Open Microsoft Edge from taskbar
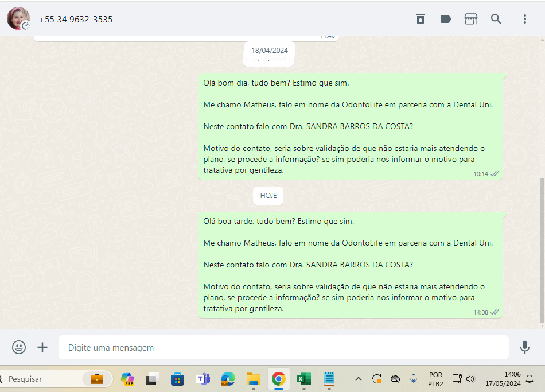This screenshot has width=545, height=392. click(228, 379)
